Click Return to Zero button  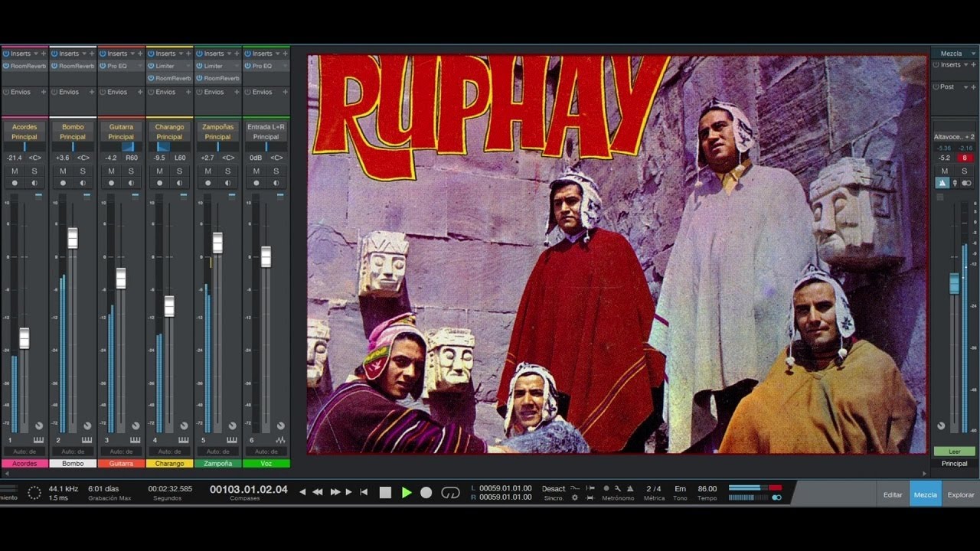point(364,492)
